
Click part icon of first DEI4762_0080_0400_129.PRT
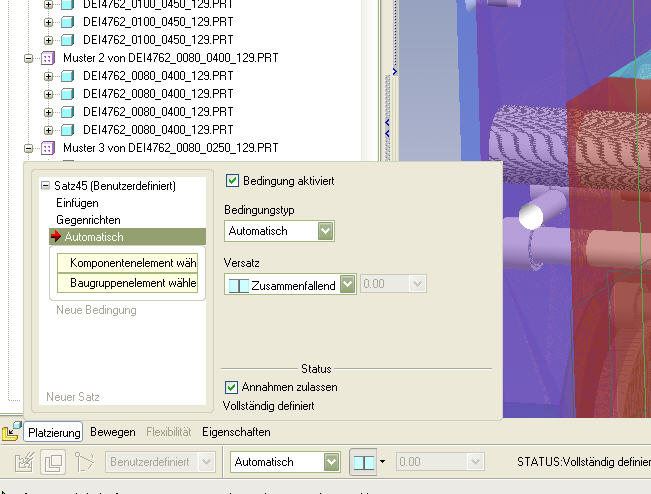(67, 76)
